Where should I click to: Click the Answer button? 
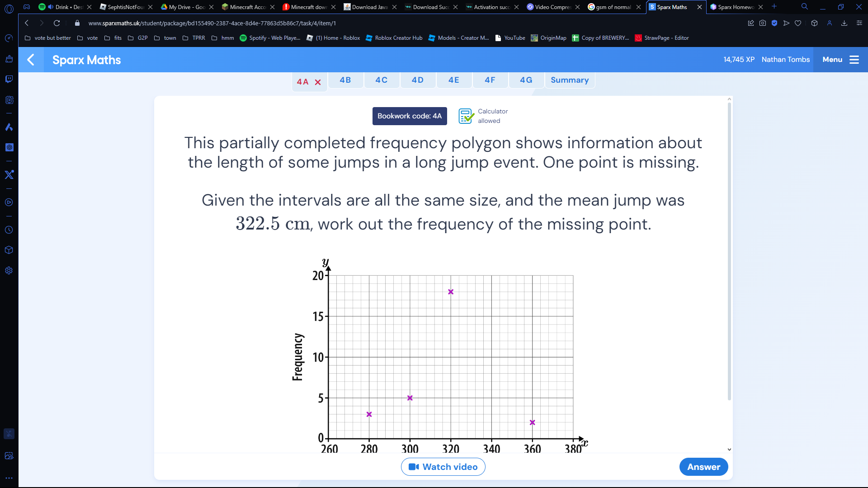703,467
